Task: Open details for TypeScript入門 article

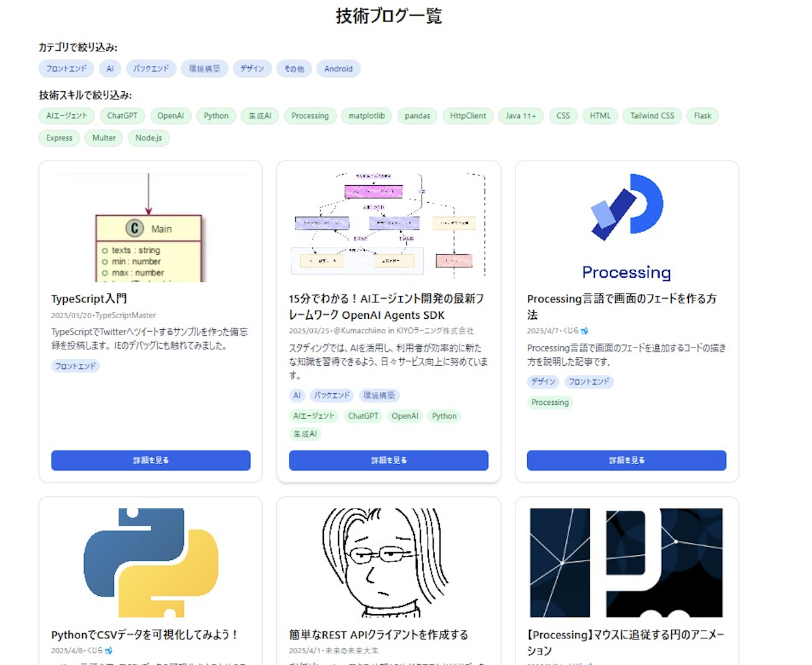Action: pos(151,460)
